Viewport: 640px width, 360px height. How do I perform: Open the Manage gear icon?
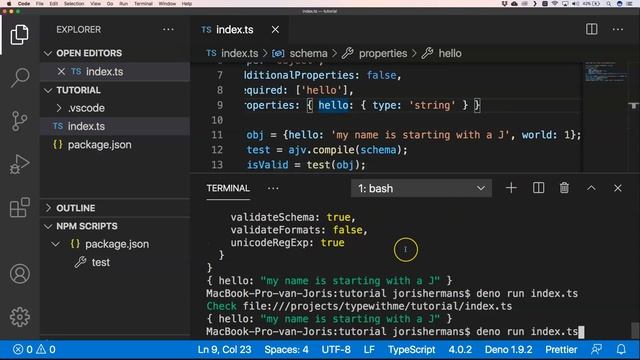pos(19,317)
